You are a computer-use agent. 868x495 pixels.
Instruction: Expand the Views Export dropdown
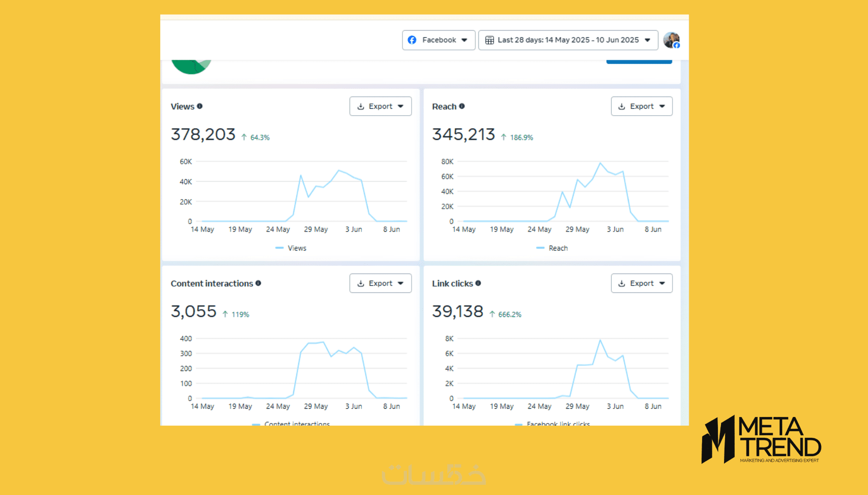point(380,106)
